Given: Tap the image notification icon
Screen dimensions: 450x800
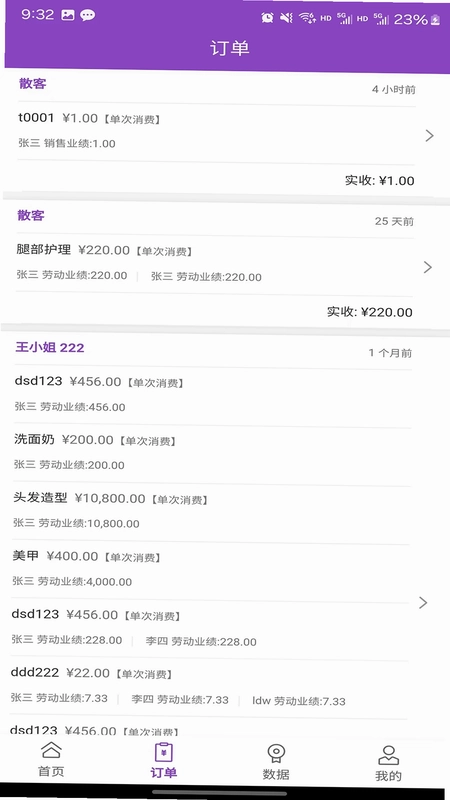Looking at the screenshot, I should [68, 15].
